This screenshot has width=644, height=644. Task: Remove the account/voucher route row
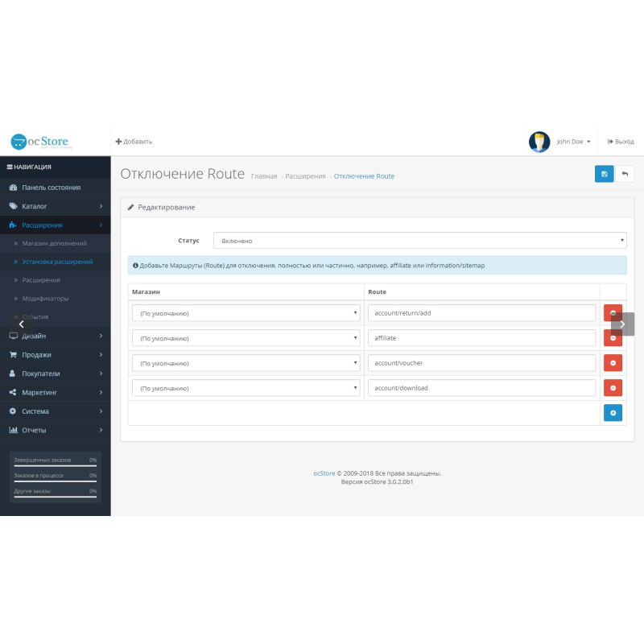613,362
